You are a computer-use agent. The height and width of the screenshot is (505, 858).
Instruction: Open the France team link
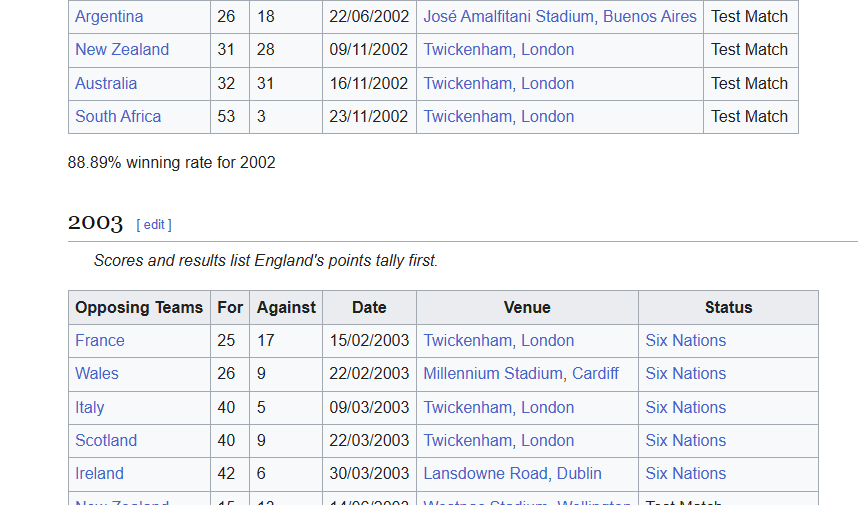coord(100,340)
